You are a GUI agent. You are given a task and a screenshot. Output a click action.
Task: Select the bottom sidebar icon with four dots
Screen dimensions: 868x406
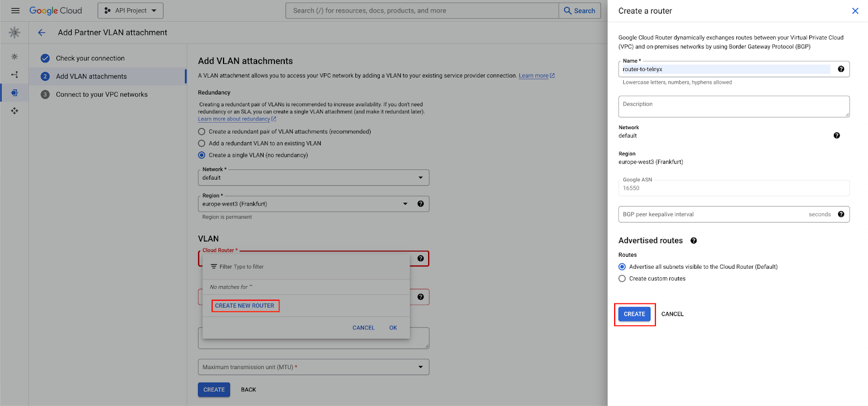tap(15, 111)
